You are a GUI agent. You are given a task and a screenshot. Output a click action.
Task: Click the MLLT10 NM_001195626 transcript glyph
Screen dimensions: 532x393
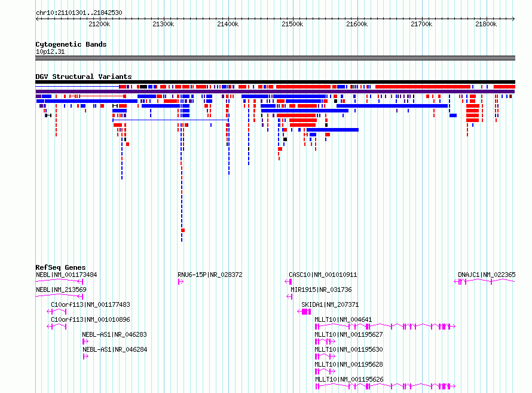click(x=386, y=386)
